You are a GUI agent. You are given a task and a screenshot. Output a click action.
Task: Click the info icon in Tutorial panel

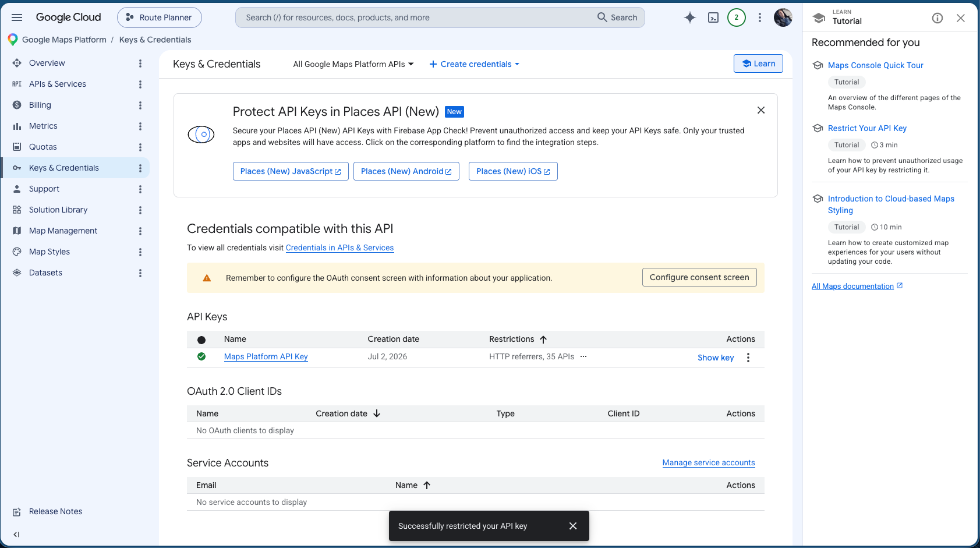[937, 18]
